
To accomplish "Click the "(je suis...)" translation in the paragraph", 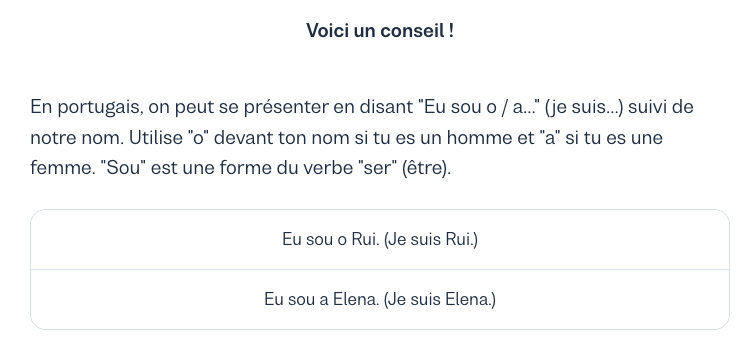I will pyautogui.click(x=584, y=107).
